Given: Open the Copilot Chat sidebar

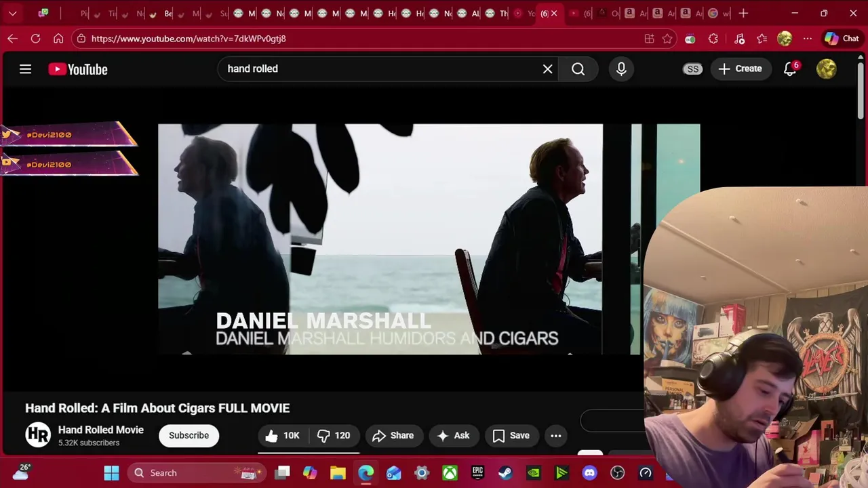Looking at the screenshot, I should (842, 39).
